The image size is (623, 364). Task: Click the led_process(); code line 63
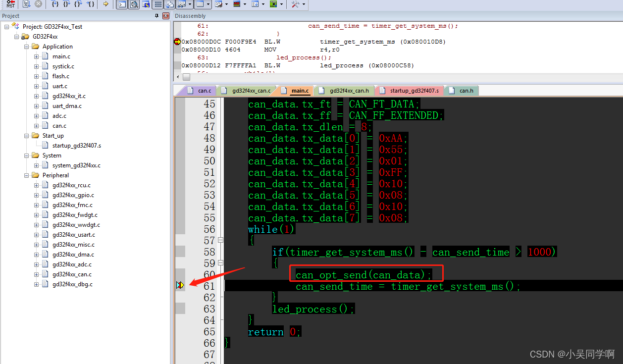tap(313, 309)
